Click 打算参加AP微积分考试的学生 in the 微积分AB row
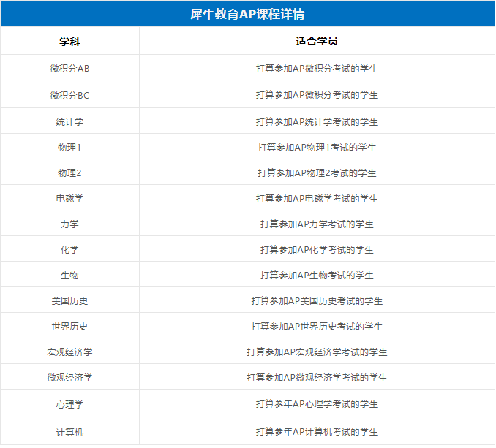Image resolution: width=496 pixels, height=448 pixels. click(x=317, y=68)
